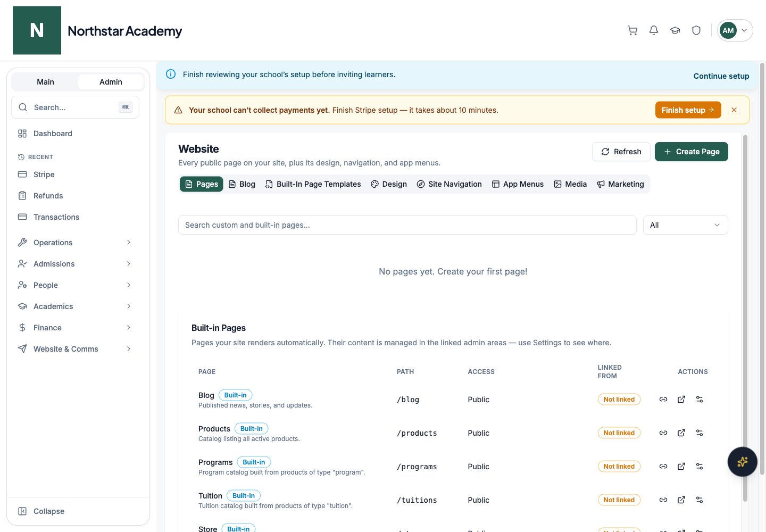Switch to the Site Navigation tab
This screenshot has height=532, width=766.
point(449,184)
